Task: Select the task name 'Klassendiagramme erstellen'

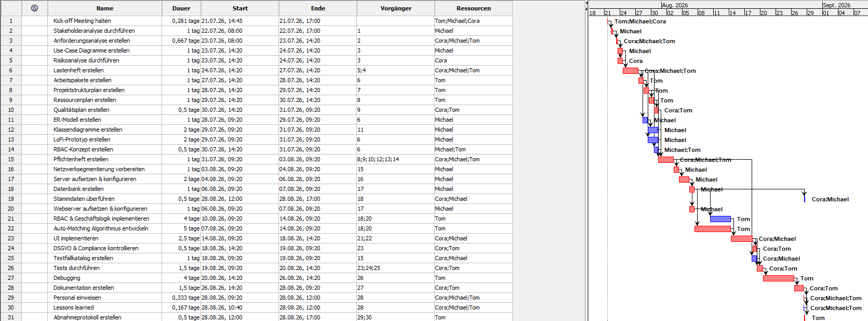Action: pyautogui.click(x=88, y=130)
